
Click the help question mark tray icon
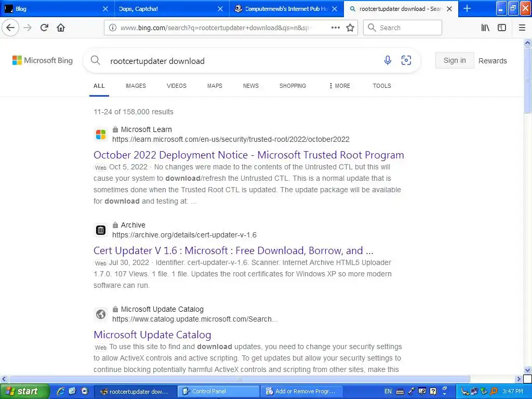tap(433, 391)
